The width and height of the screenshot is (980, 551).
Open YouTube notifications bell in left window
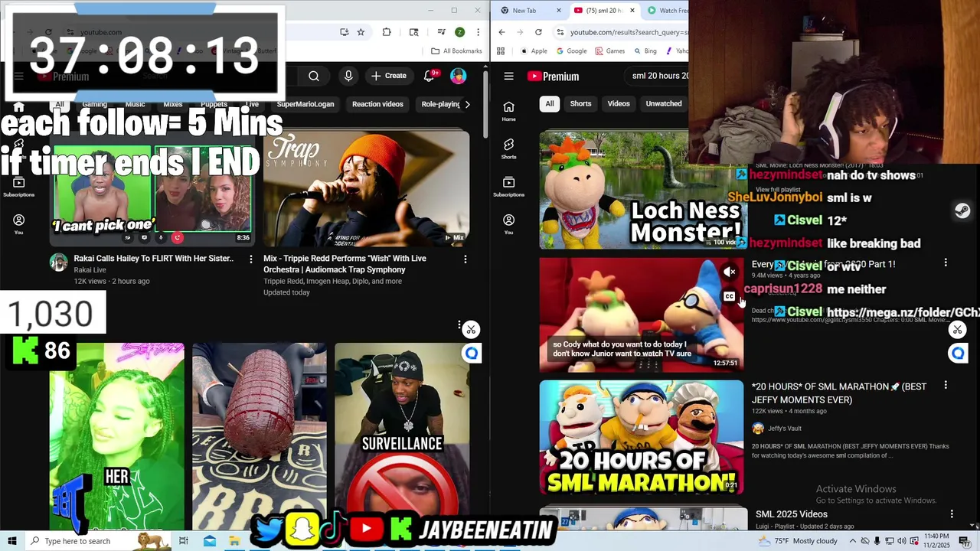pos(429,76)
